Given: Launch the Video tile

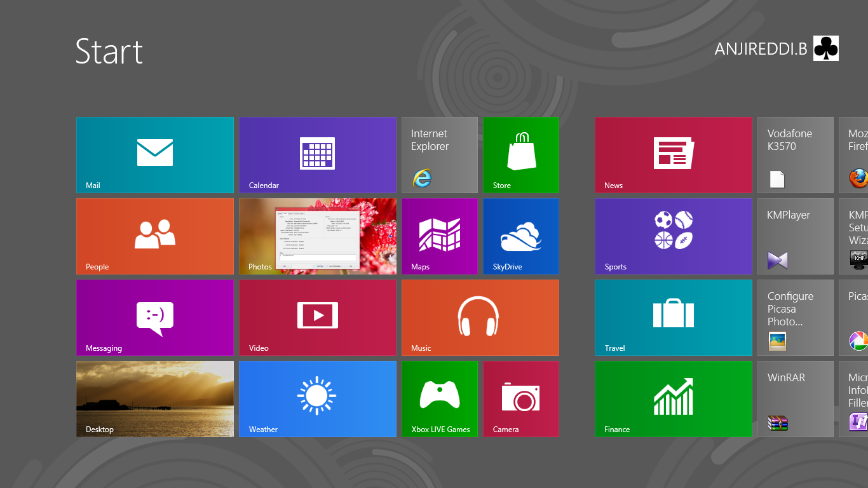Looking at the screenshot, I should [x=318, y=318].
